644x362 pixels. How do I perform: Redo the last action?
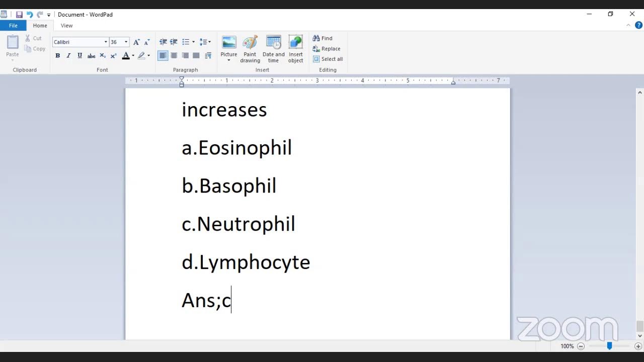click(x=40, y=15)
